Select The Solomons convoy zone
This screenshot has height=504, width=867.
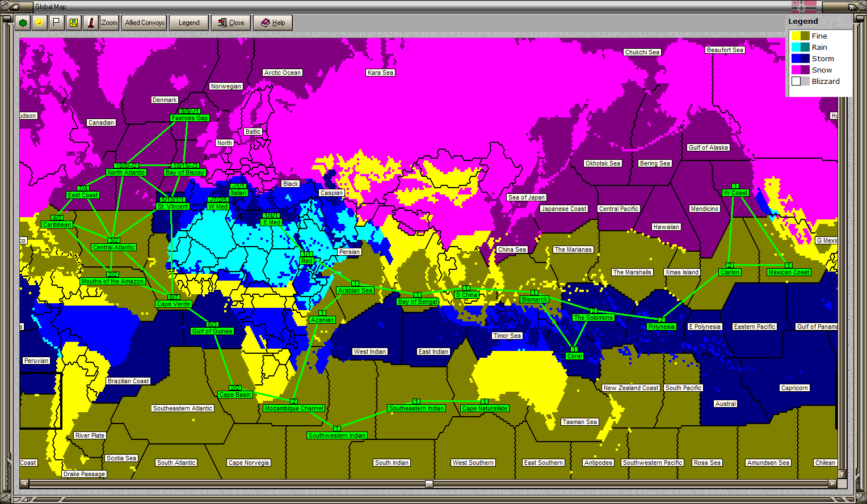point(593,317)
